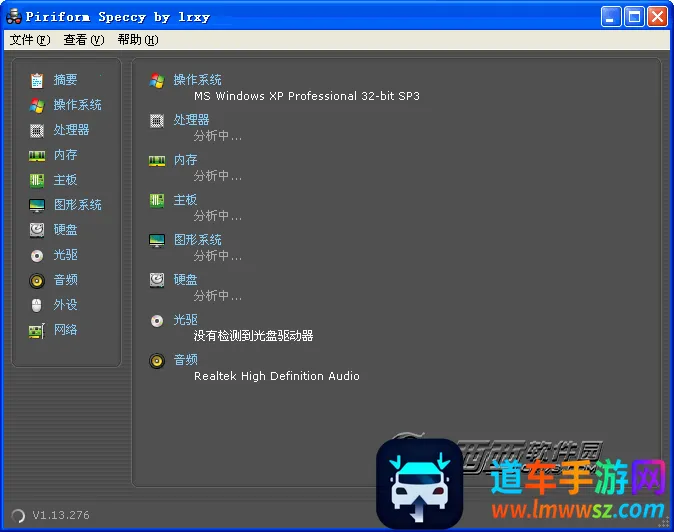This screenshot has height=532, width=674.
Task: Open the 文件(F) menu
Action: click(29, 40)
